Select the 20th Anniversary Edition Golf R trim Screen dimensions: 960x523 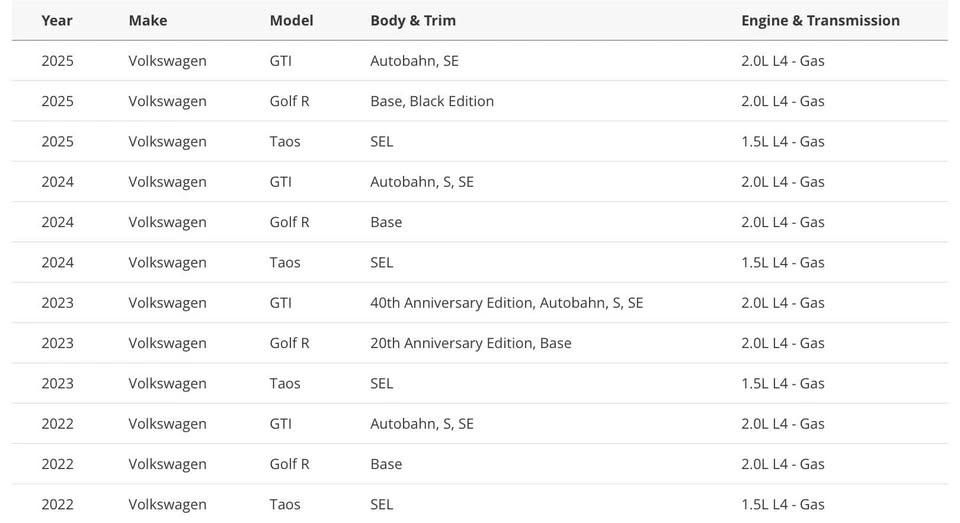tap(471, 343)
